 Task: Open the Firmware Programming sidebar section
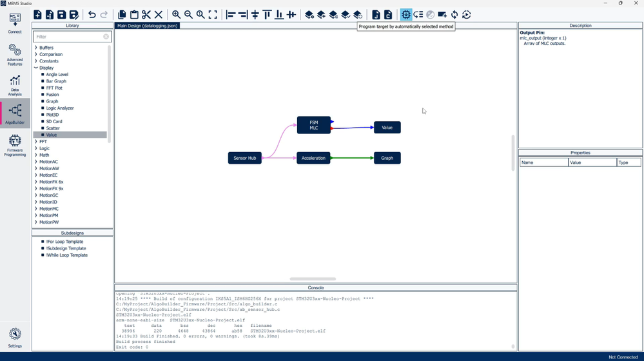pos(15,146)
